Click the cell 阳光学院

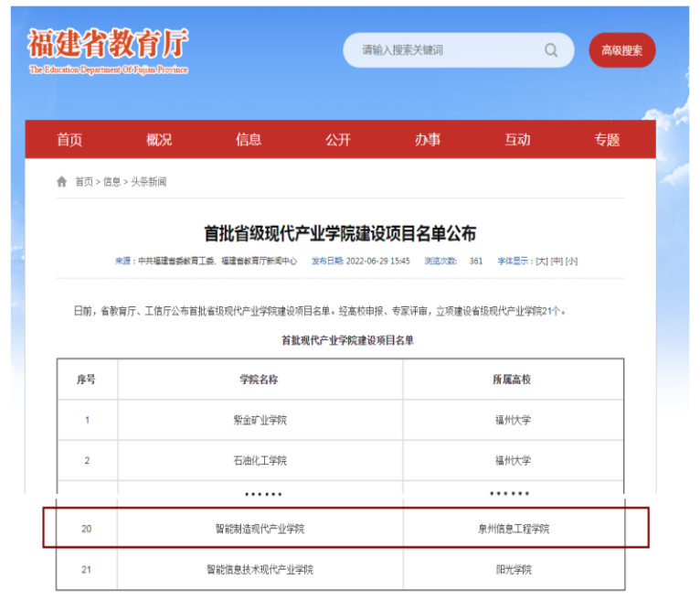[x=514, y=570]
